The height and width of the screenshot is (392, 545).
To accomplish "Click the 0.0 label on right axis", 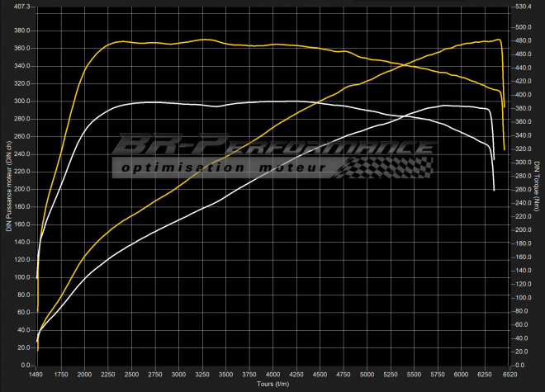I will click(519, 365).
